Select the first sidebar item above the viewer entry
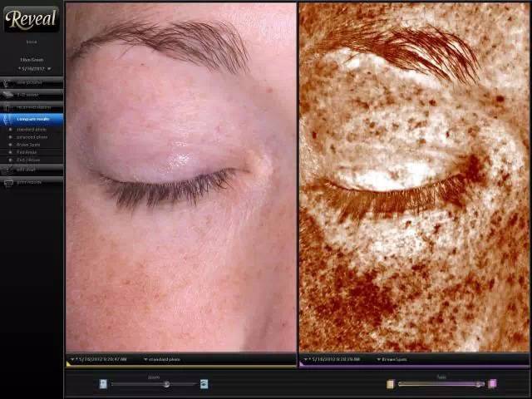The width and height of the screenshot is (532, 399). (x=32, y=82)
